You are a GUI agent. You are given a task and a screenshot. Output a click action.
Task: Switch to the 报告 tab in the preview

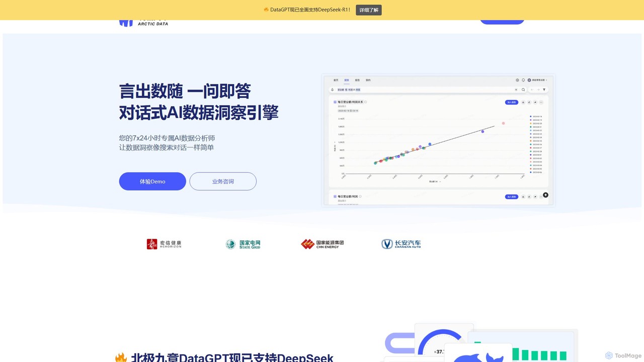357,80
